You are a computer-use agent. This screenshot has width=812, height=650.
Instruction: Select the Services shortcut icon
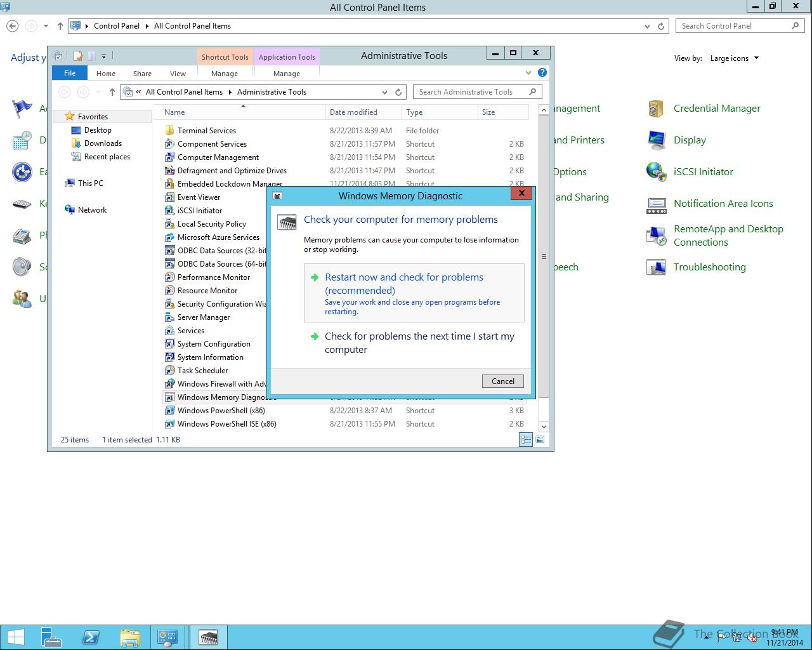point(169,331)
